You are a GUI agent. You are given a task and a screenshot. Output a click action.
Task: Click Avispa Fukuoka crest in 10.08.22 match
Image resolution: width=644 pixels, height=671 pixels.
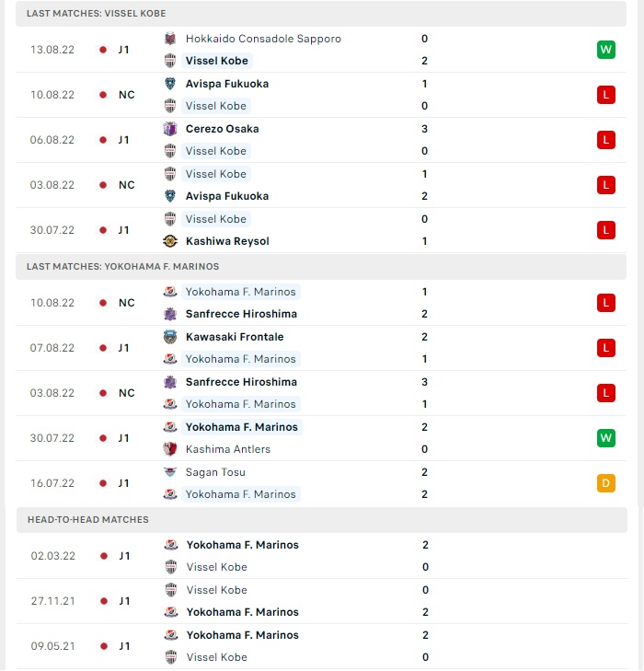coord(170,84)
